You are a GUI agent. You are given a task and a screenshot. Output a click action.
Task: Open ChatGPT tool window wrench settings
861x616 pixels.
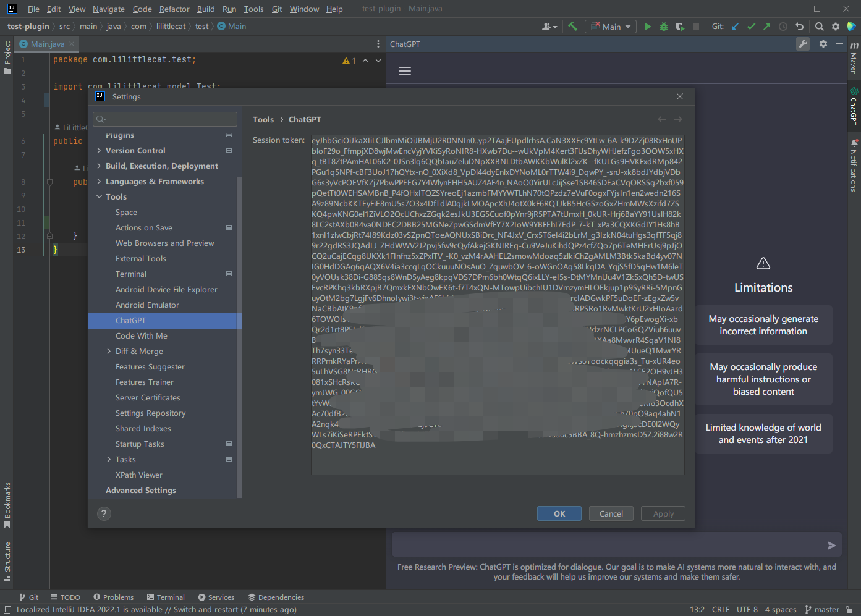coord(803,44)
